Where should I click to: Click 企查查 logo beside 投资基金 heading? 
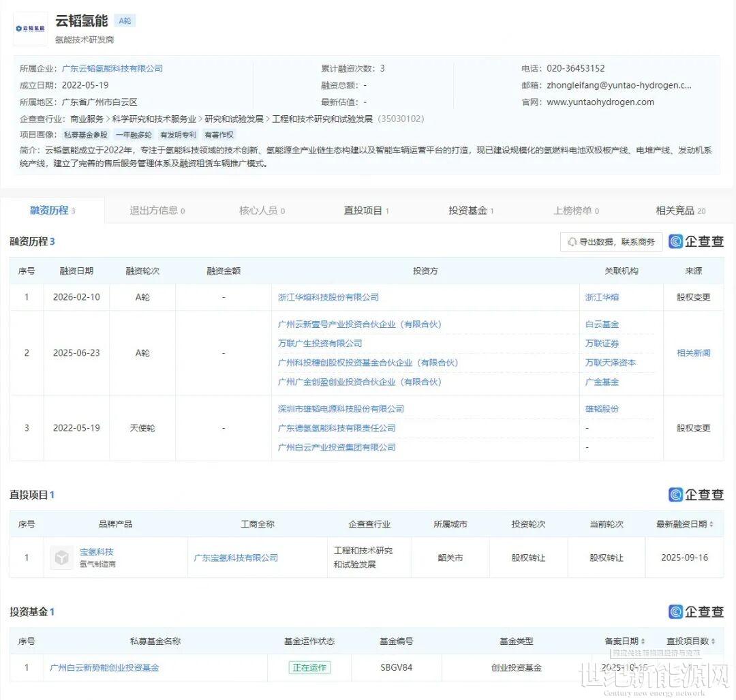tap(696, 612)
